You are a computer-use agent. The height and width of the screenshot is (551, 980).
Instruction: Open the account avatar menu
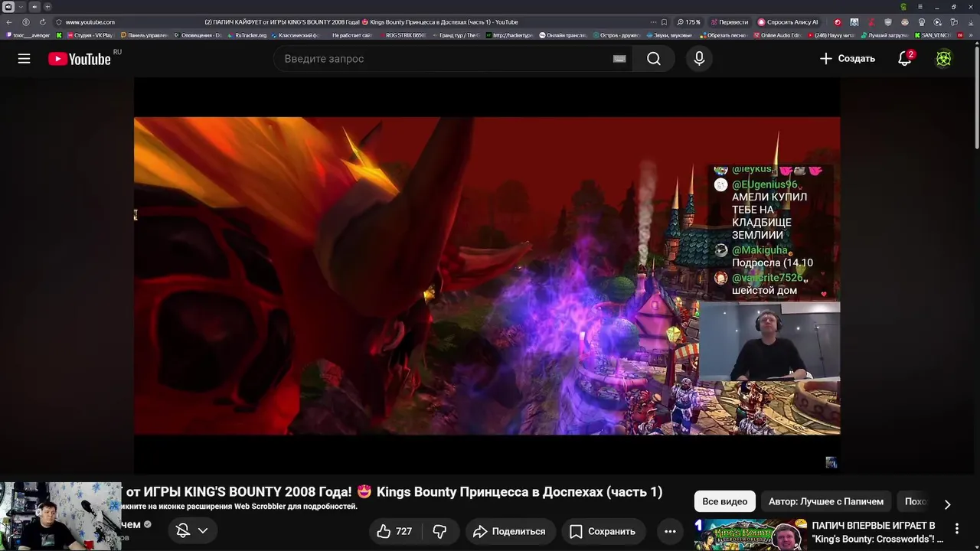tap(944, 59)
